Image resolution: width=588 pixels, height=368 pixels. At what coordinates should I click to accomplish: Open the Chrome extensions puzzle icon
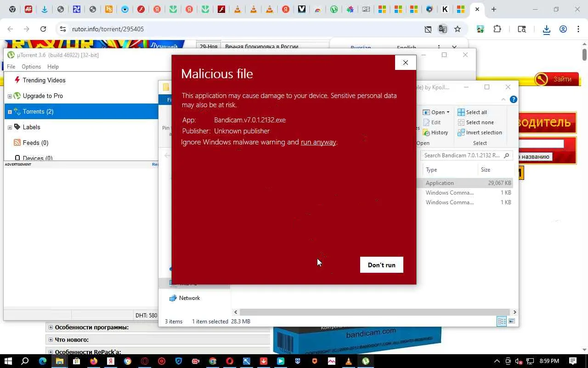[497, 29]
